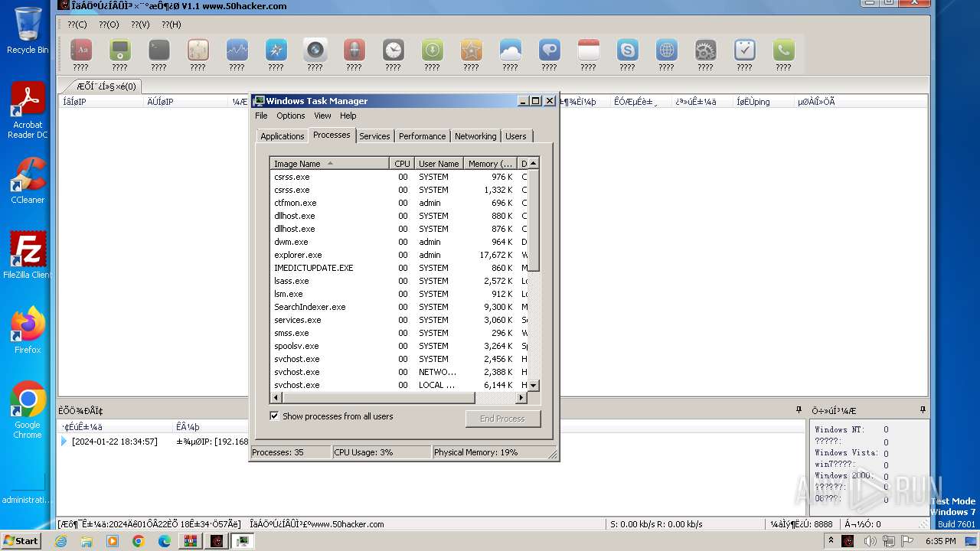Select IMEDICTUPDATE.EXE process row
The height and width of the screenshot is (551, 980).
398,268
